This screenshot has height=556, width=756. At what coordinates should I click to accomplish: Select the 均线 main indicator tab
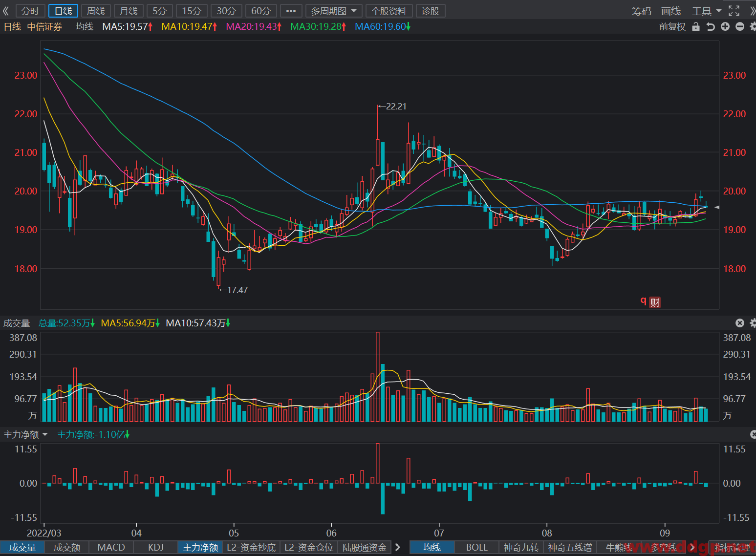pos(432,547)
